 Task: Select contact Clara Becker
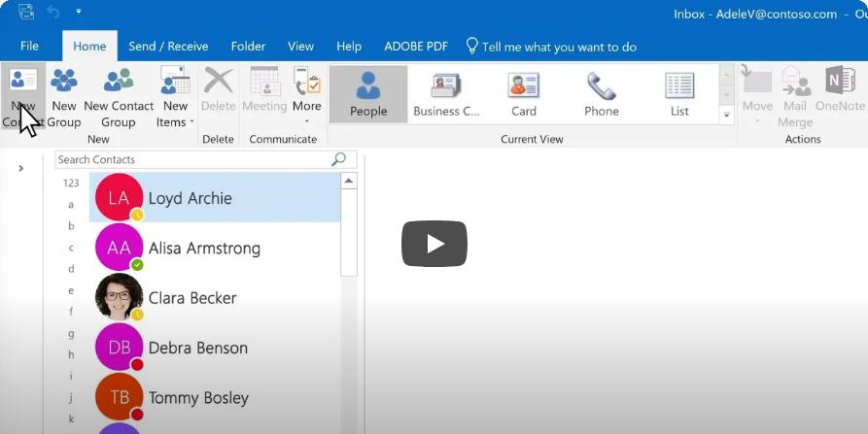coord(215,297)
